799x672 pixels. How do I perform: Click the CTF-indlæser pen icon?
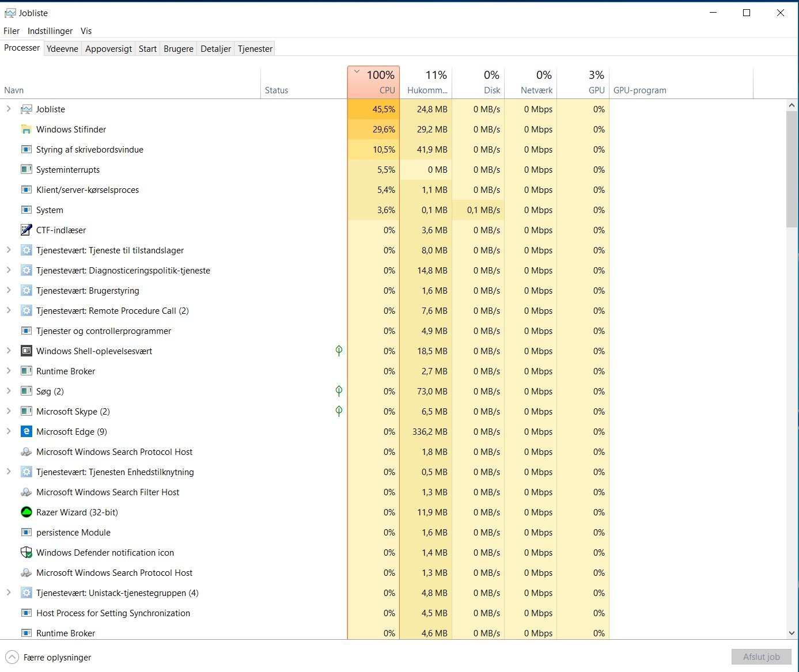(26, 230)
